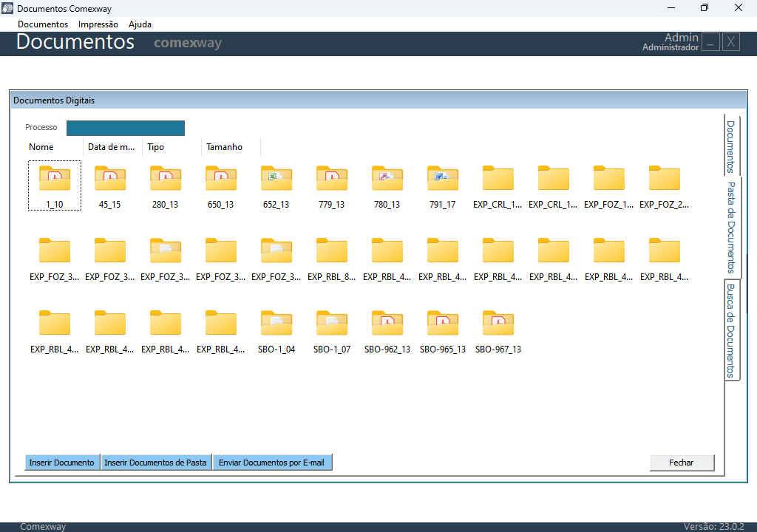Click the 780_13 folder icon
Image resolution: width=757 pixels, height=532 pixels.
coord(387,178)
